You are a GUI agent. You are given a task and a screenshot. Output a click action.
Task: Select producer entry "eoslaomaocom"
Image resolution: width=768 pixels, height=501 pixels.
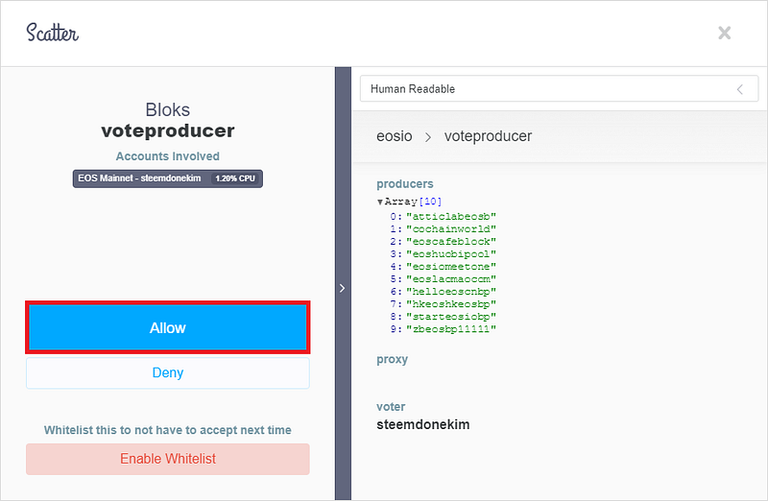[x=451, y=279]
